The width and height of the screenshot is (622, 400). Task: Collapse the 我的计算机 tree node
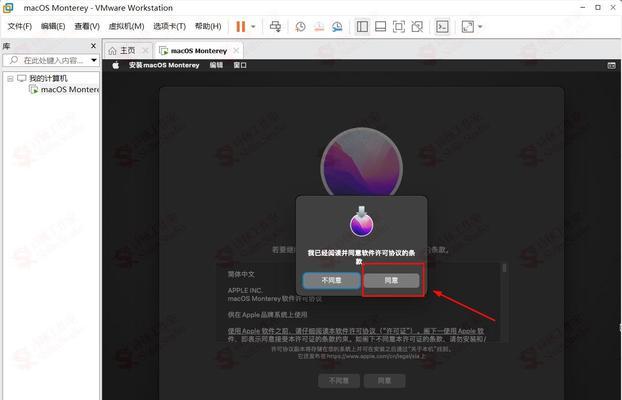(x=10, y=79)
